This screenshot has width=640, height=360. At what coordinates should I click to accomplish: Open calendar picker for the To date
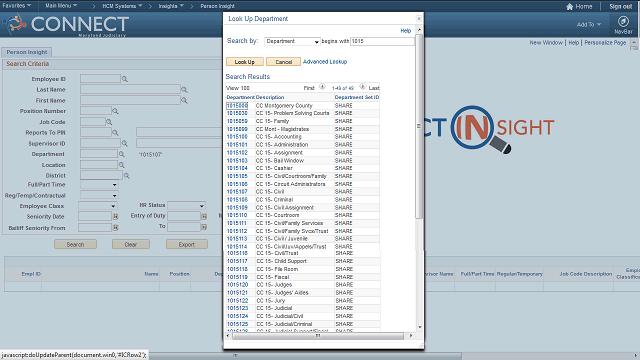pos(204,227)
